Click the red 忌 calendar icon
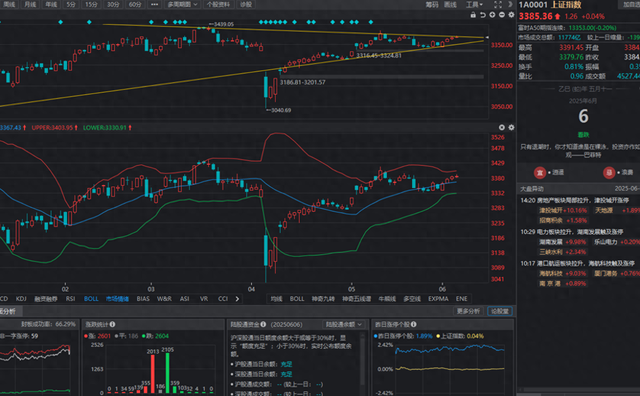The width and height of the screenshot is (640, 396). pyautogui.click(x=609, y=172)
